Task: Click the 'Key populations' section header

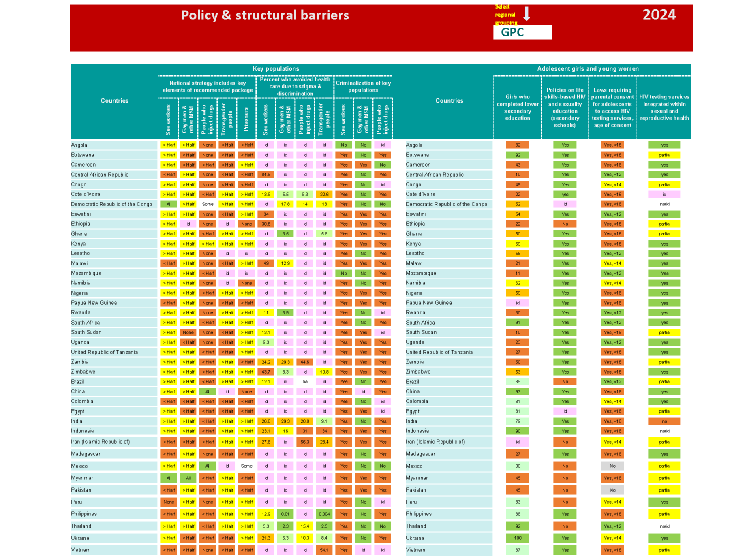Action: pos(276,69)
